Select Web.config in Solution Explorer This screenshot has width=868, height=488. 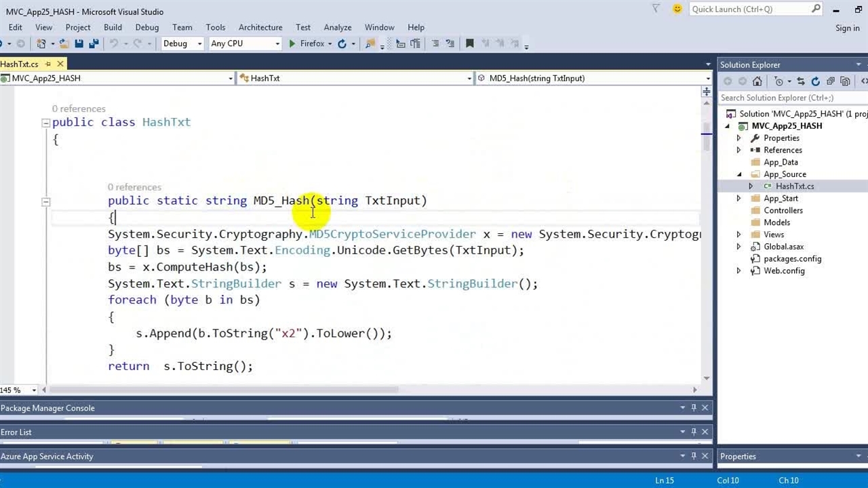coord(784,270)
